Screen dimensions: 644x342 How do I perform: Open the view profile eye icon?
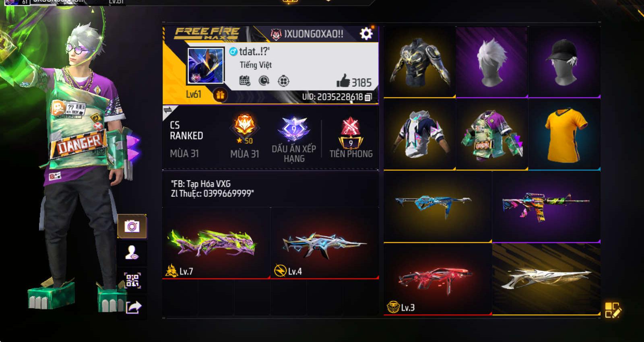(x=132, y=253)
